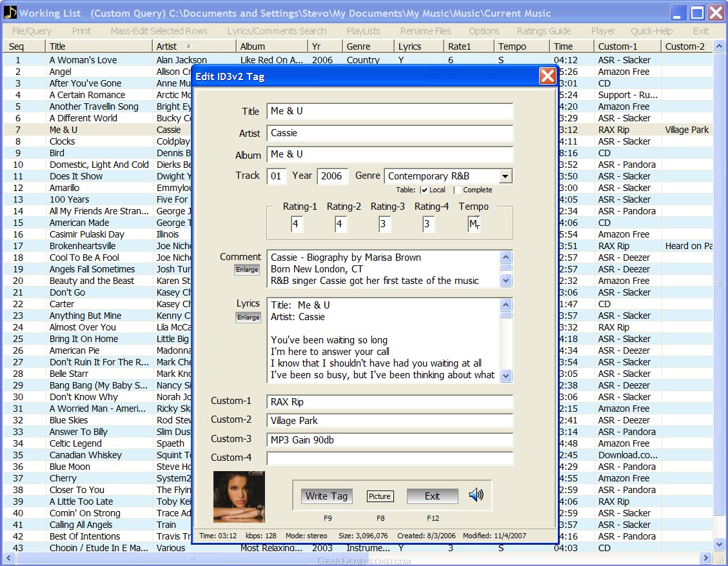Image resolution: width=728 pixels, height=566 pixels.
Task: Click the Rating-3 value box
Action: (x=384, y=224)
